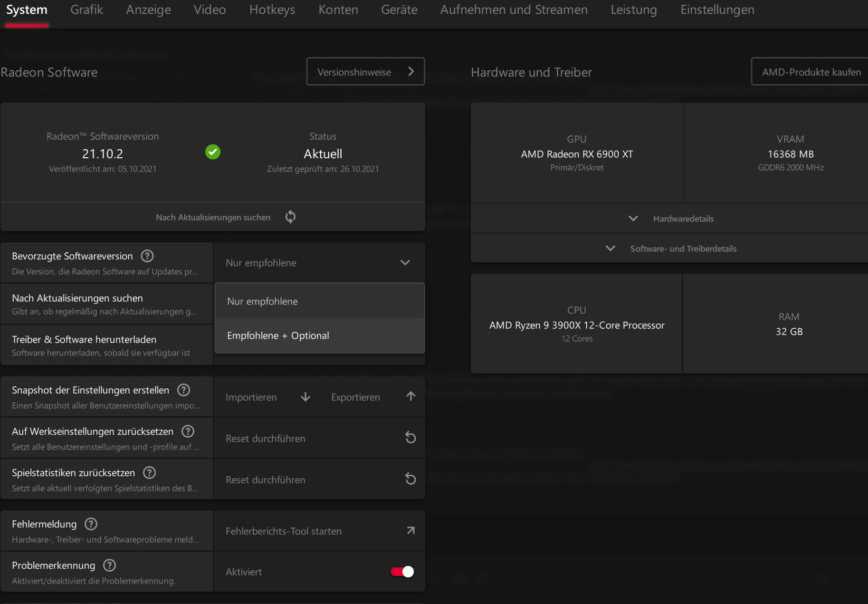Viewport: 868px width, 604px height.
Task: Click the 21.10.2 software version number
Action: (x=103, y=154)
